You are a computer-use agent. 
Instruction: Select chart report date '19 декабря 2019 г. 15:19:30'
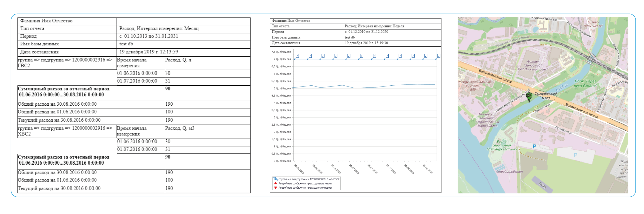click(366, 43)
